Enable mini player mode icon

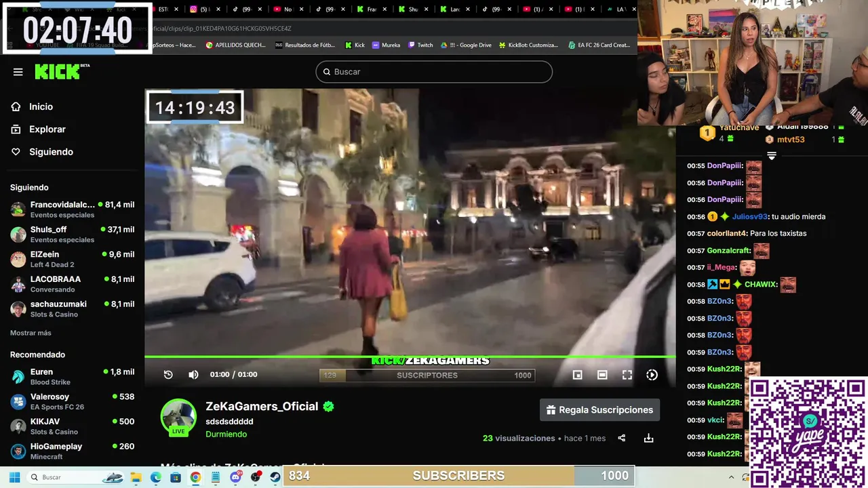pos(577,375)
